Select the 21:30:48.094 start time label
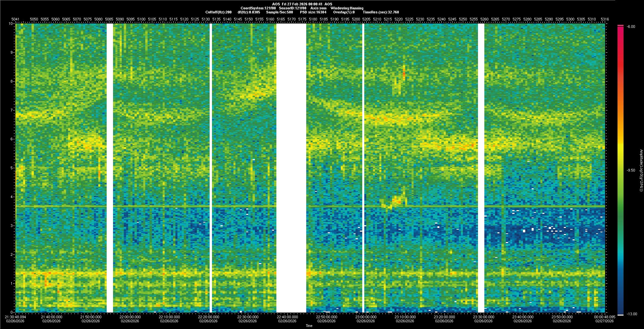 click(x=15, y=317)
